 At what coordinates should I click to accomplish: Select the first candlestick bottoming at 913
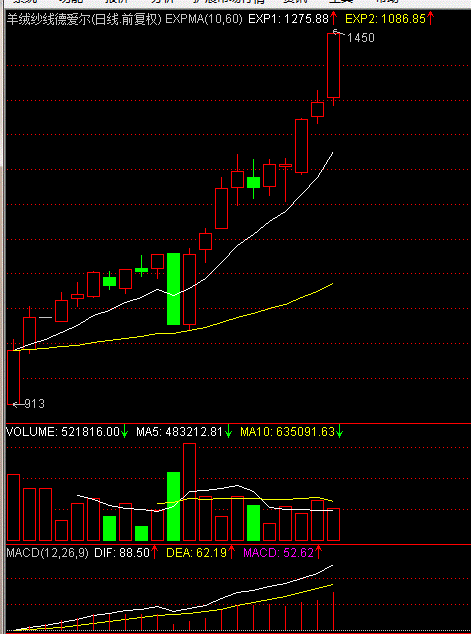14,372
